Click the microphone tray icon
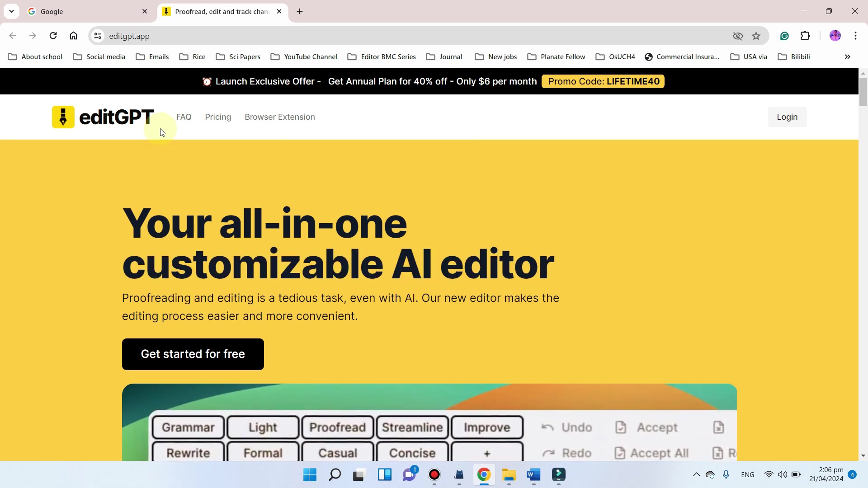Screen dimensions: 868x488 [x=726, y=474]
